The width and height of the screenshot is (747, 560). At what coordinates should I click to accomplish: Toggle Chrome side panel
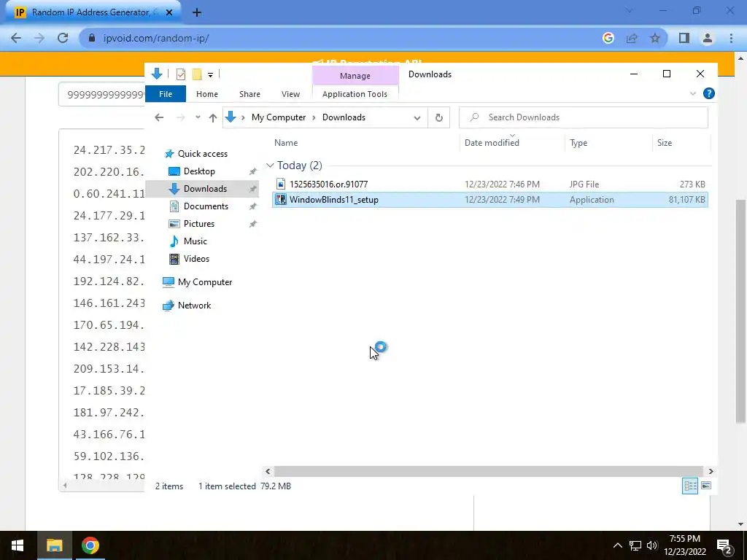(684, 38)
